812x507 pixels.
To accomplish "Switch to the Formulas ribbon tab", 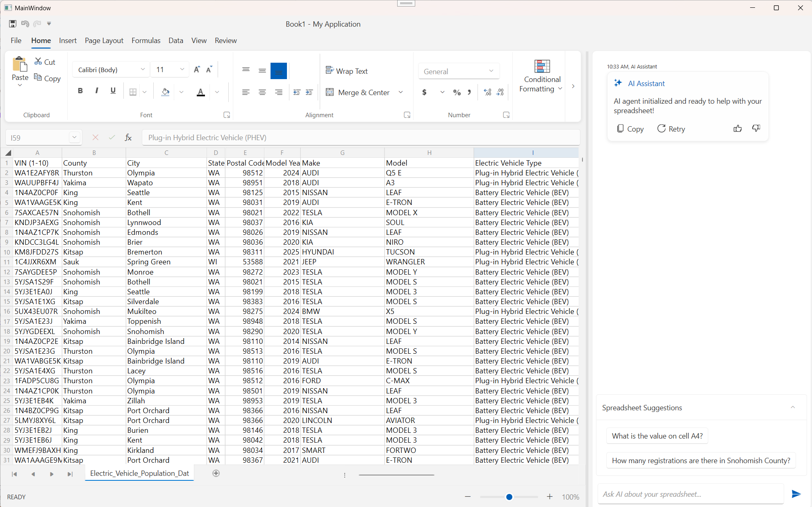I will pos(146,40).
